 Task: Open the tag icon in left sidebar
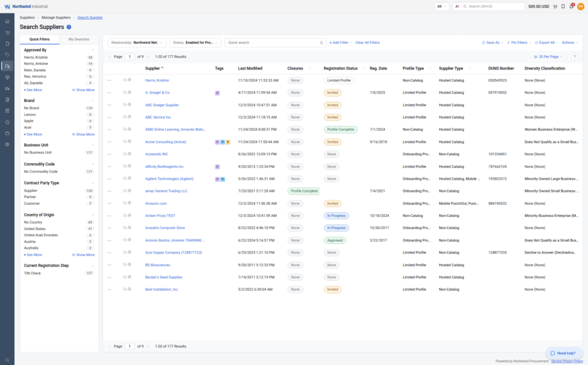click(x=7, y=55)
